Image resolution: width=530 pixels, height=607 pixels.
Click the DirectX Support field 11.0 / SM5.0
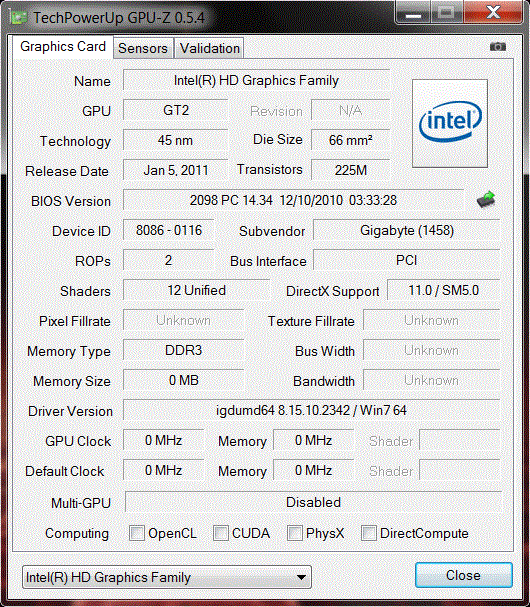click(x=444, y=290)
